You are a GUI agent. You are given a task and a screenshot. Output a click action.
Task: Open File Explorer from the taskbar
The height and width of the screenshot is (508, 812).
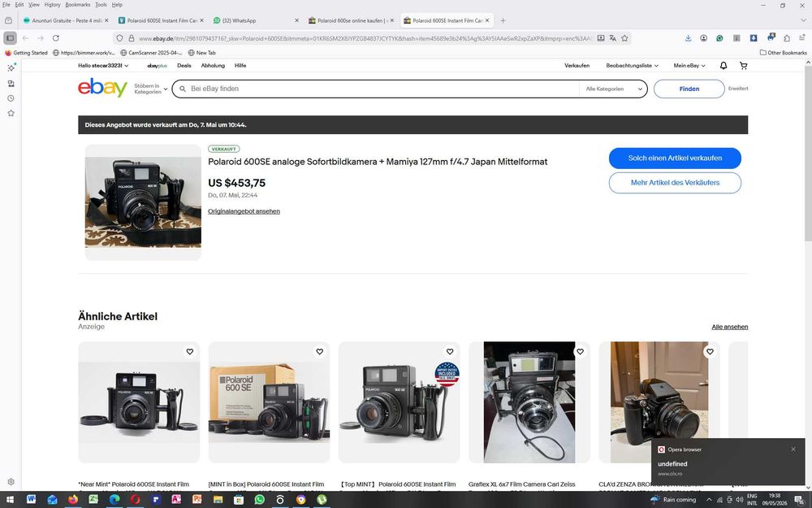coord(218,500)
